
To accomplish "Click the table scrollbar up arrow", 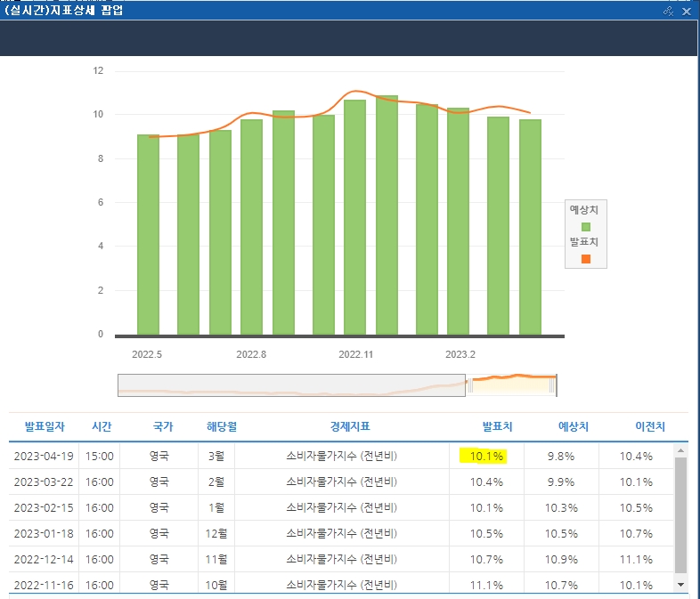I will pos(680,450).
